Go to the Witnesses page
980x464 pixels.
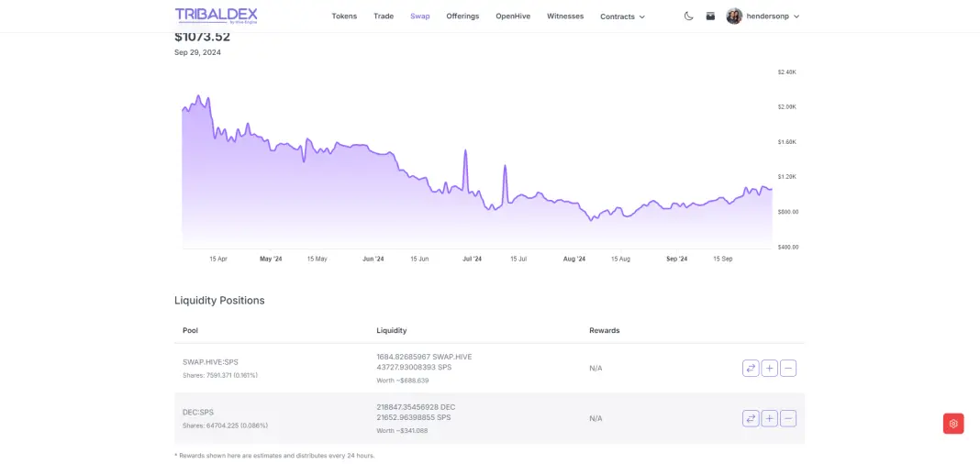[565, 17]
